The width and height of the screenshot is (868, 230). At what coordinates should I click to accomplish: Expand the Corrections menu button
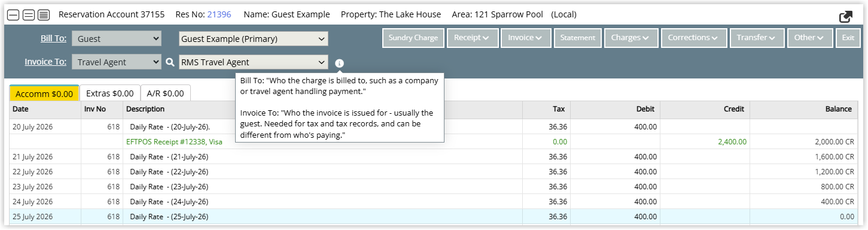tap(693, 38)
